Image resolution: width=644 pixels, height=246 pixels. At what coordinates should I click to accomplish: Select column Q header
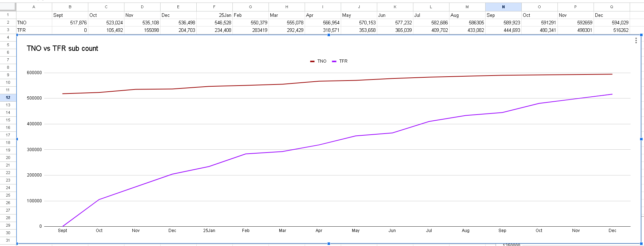(x=611, y=7)
